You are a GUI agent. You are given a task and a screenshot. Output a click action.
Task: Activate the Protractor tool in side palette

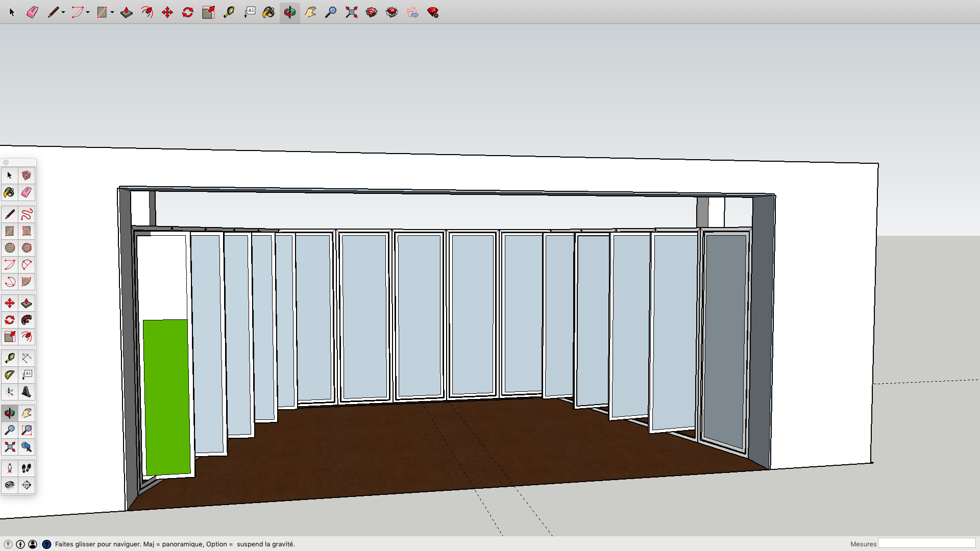(x=10, y=375)
